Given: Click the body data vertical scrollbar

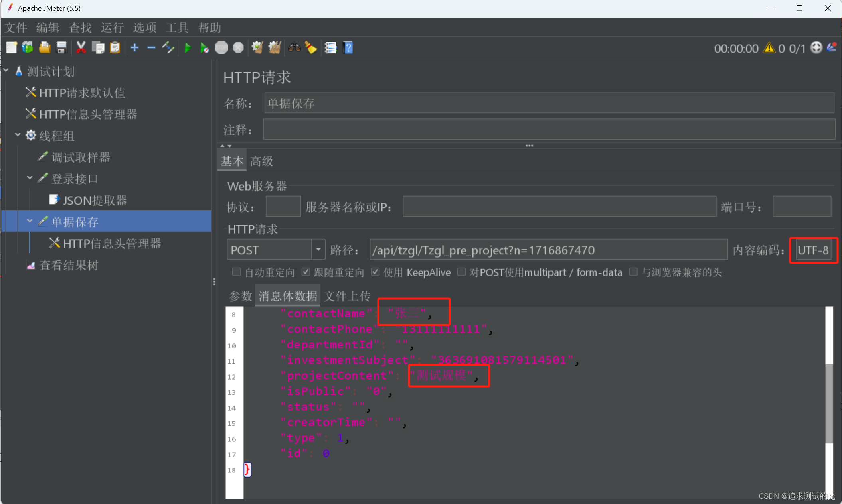Looking at the screenshot, I should (829, 403).
